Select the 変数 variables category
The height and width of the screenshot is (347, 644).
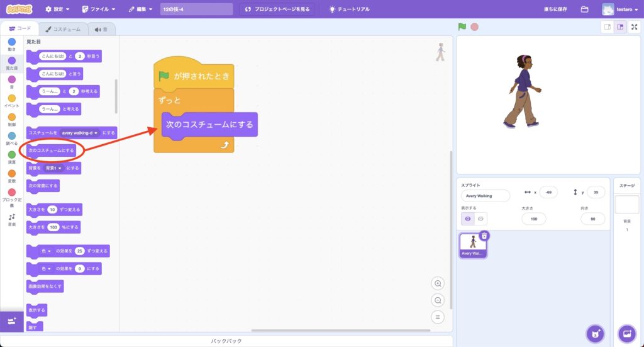(x=12, y=176)
